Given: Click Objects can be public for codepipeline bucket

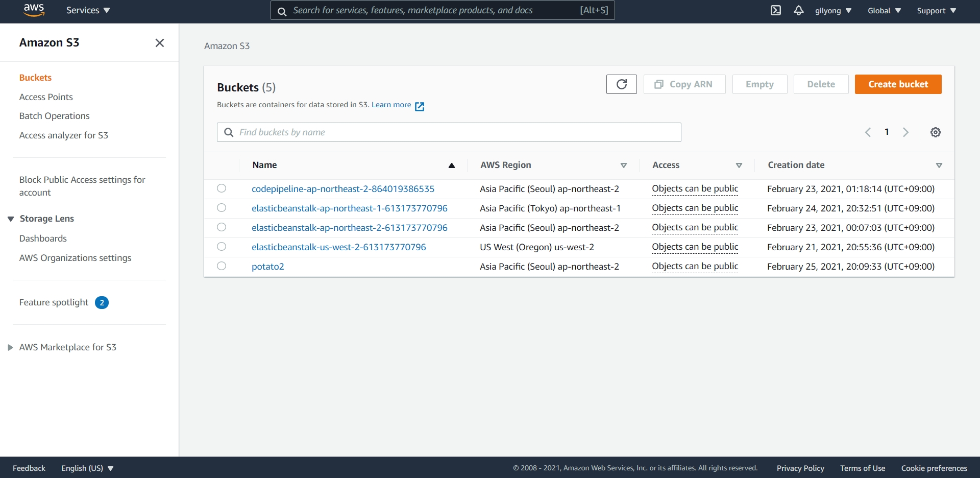Looking at the screenshot, I should 695,189.
